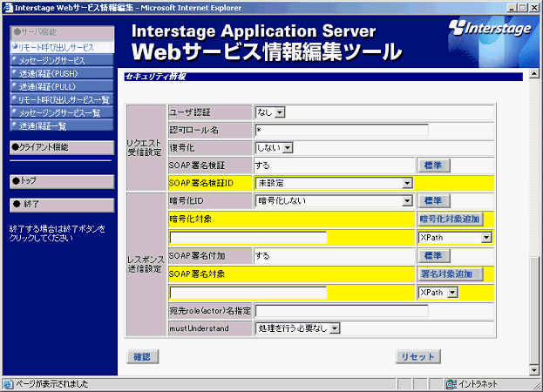Focus the 宛先role(actor)名指定 text field
Screen dimensions: 543x392
[342, 311]
